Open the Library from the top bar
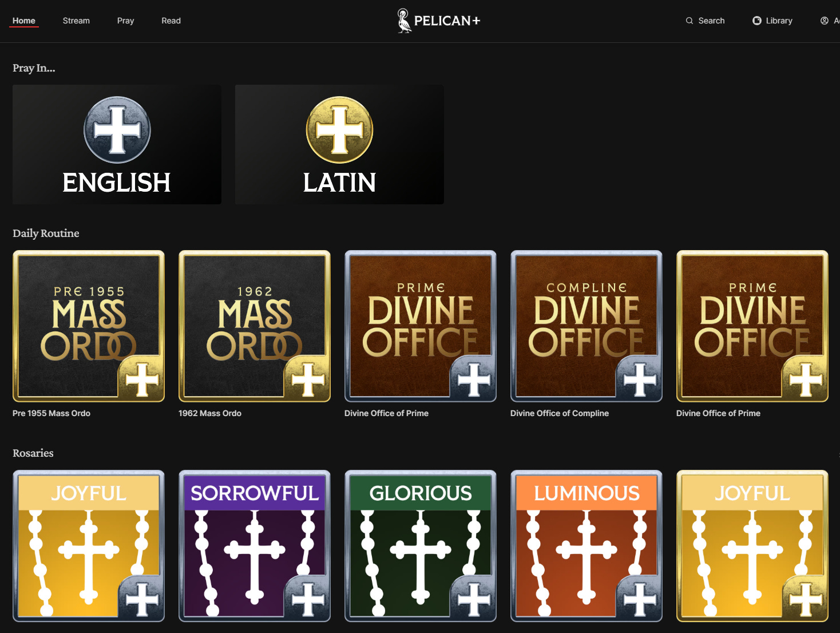Viewport: 840px width, 633px height. [x=772, y=21]
